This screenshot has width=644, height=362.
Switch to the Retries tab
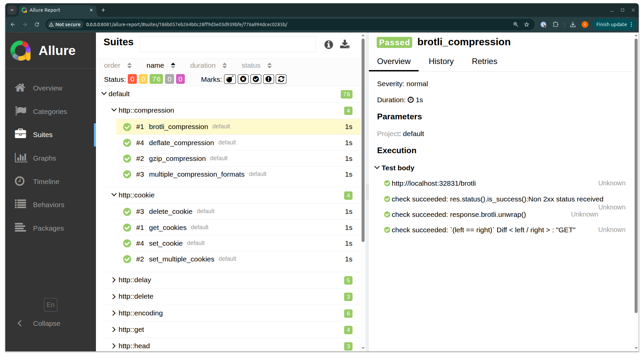(x=484, y=61)
